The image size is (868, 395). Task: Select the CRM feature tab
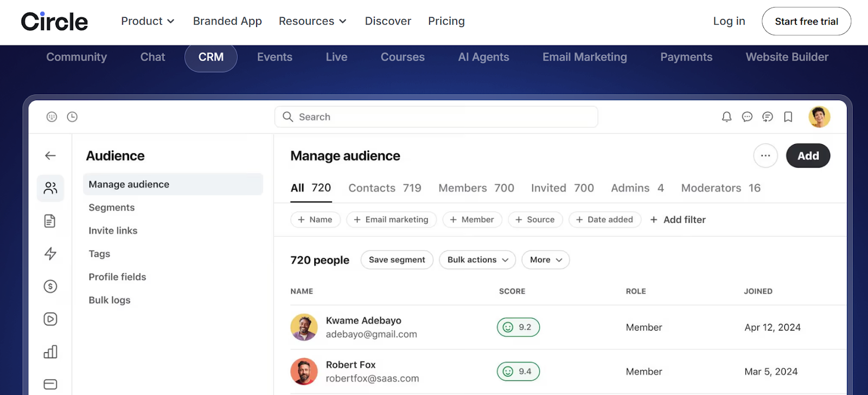click(211, 57)
